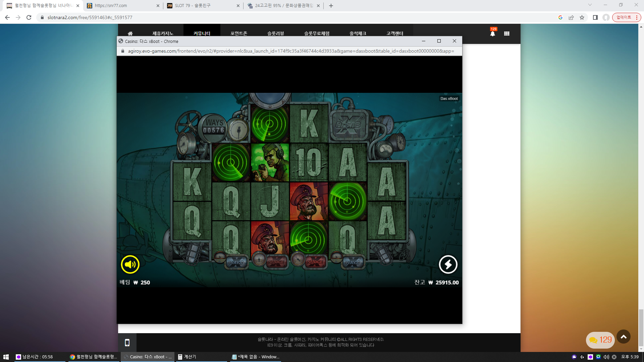The image size is (644, 362).
Task: Open the 커뮤니티 menu item
Action: pyautogui.click(x=202, y=34)
